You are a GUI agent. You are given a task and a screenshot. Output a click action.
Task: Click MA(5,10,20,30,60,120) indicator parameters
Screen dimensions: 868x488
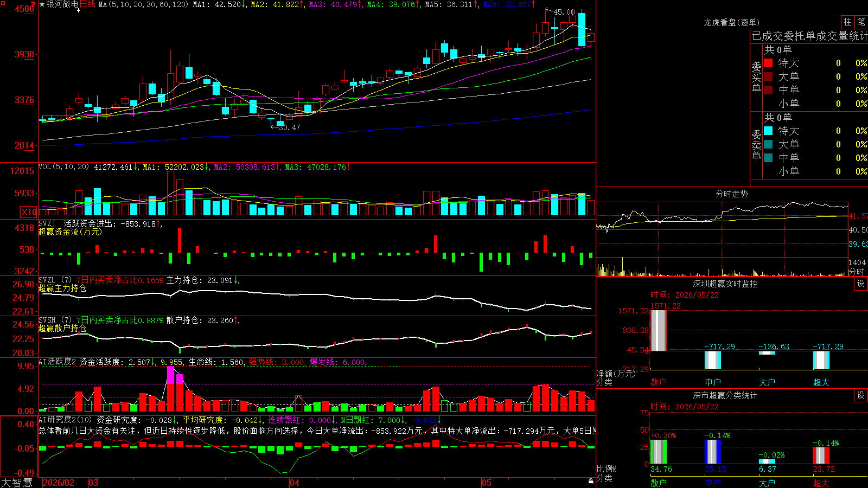pyautogui.click(x=144, y=4)
